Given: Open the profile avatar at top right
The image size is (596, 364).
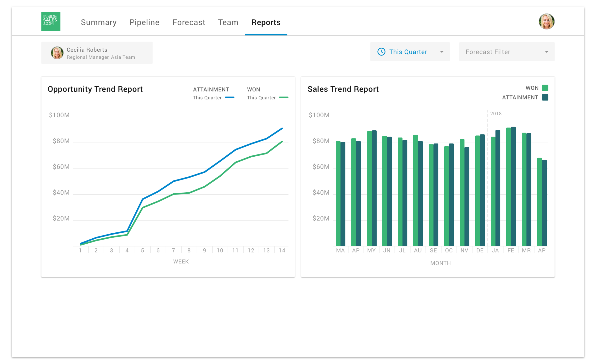Looking at the screenshot, I should (x=546, y=21).
